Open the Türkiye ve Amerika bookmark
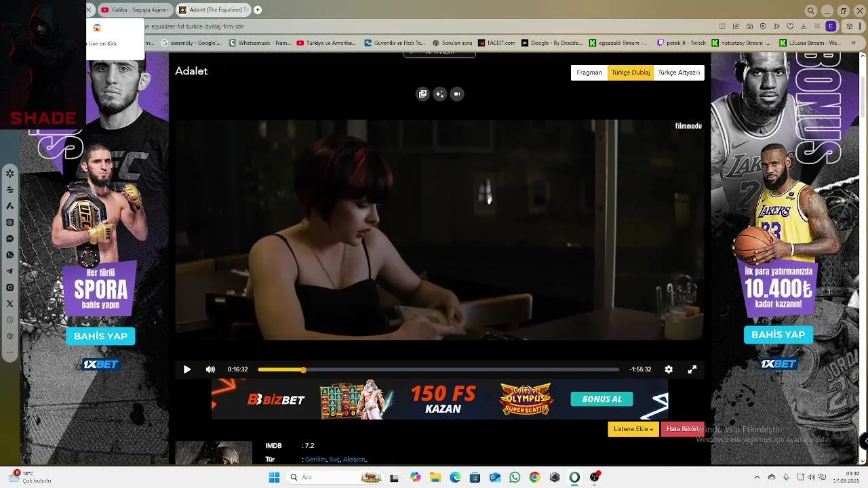The width and height of the screenshot is (868, 488). click(x=326, y=43)
